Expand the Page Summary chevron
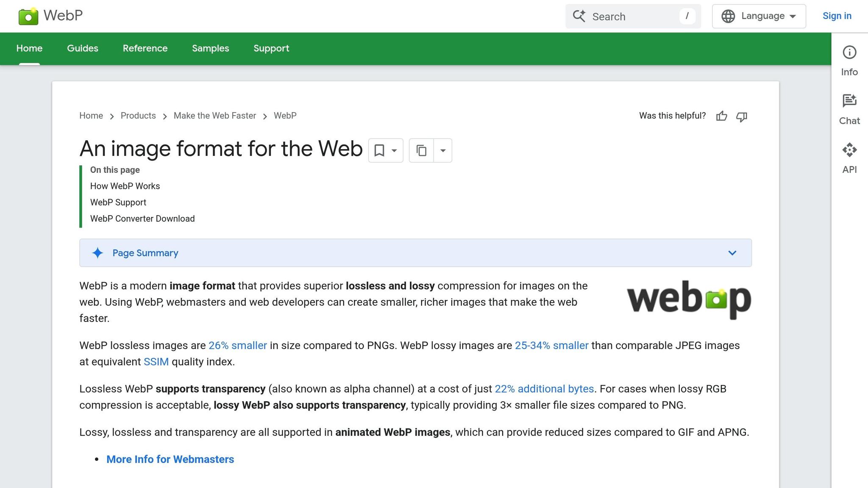This screenshot has height=488, width=868. (732, 253)
